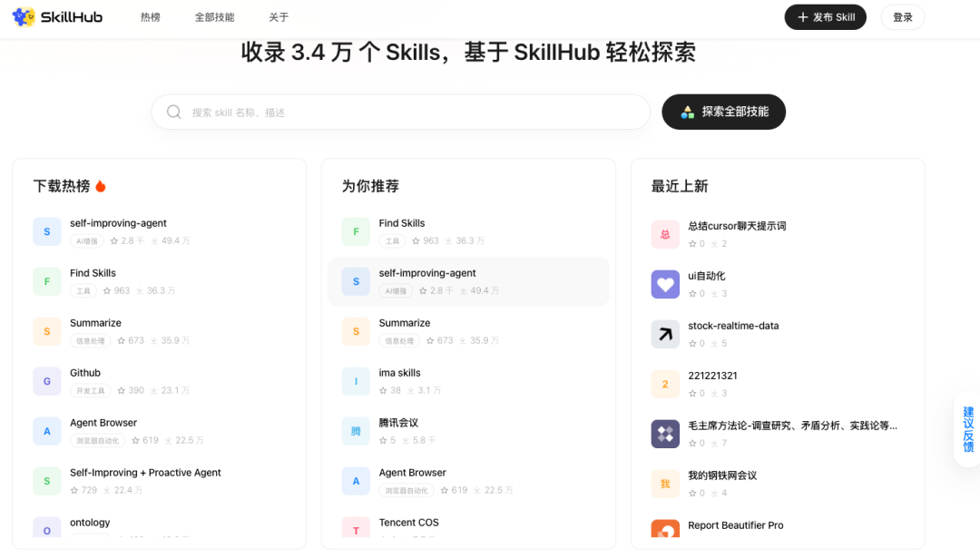This screenshot has height=558, width=980.
Task: Click the magnifier icon in search bar
Action: [x=173, y=112]
